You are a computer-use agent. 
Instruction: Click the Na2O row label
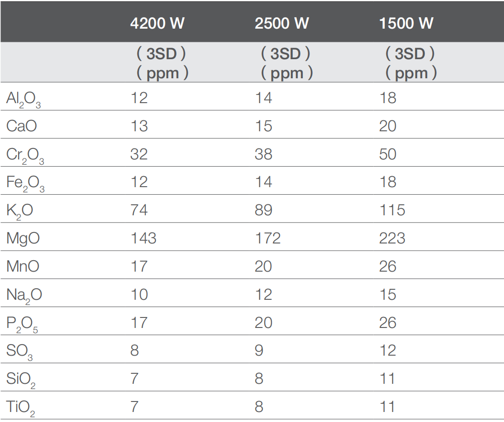[24, 295]
